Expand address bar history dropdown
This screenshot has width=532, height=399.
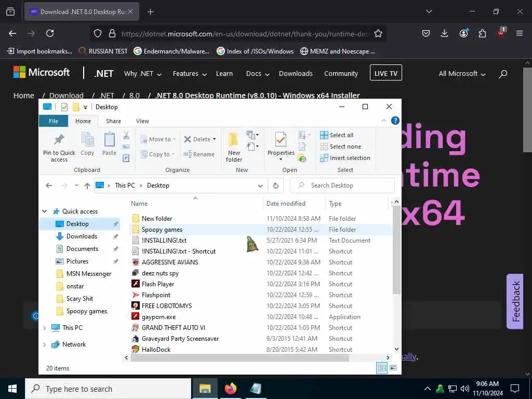[260, 185]
